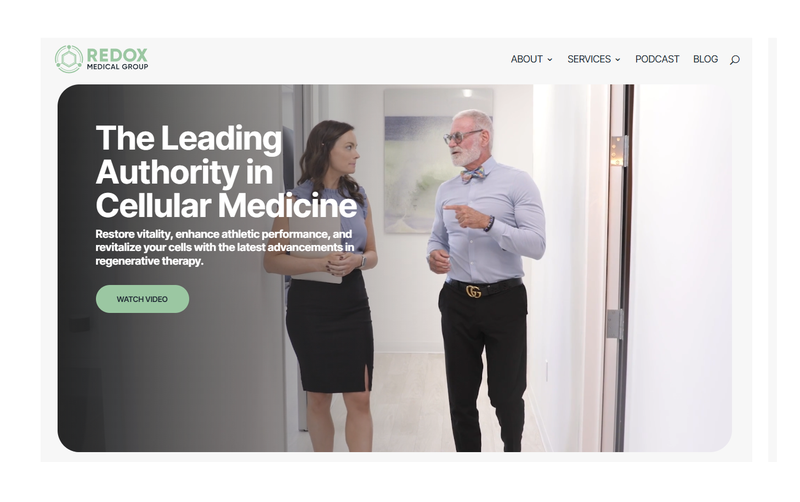Click the Redox circular hexagon logo emblem
The image size is (800, 502).
click(69, 59)
